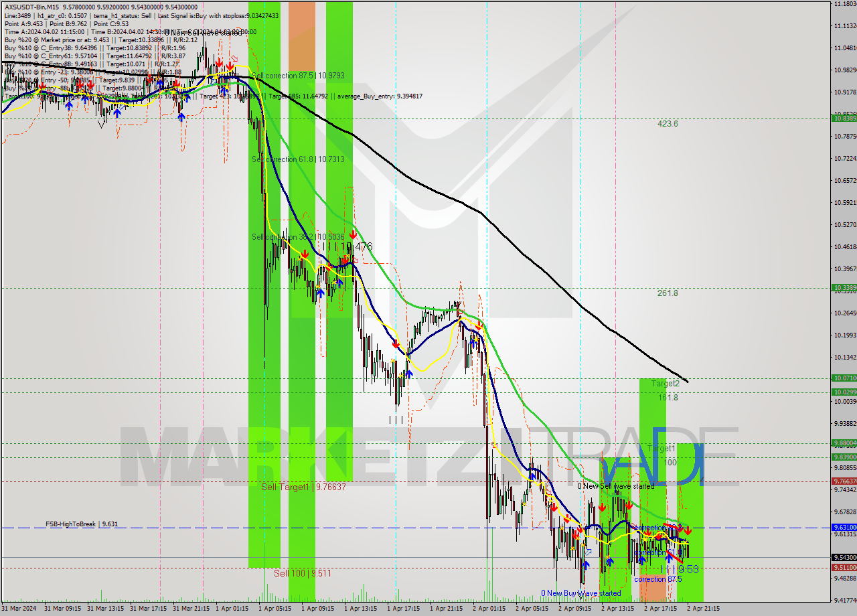The width and height of the screenshot is (857, 616).
Task: Click the '| | | 9.53' price marker text
Action: [680, 569]
